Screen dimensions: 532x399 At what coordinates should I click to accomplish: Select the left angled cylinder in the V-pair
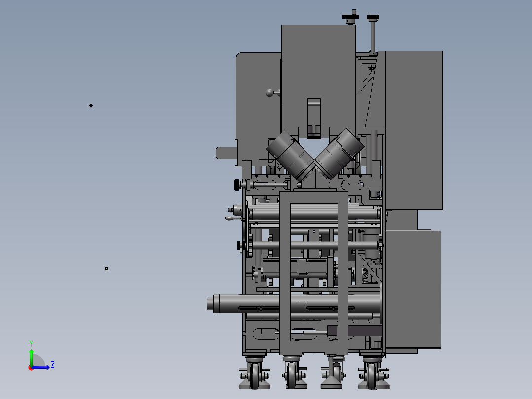290,155
